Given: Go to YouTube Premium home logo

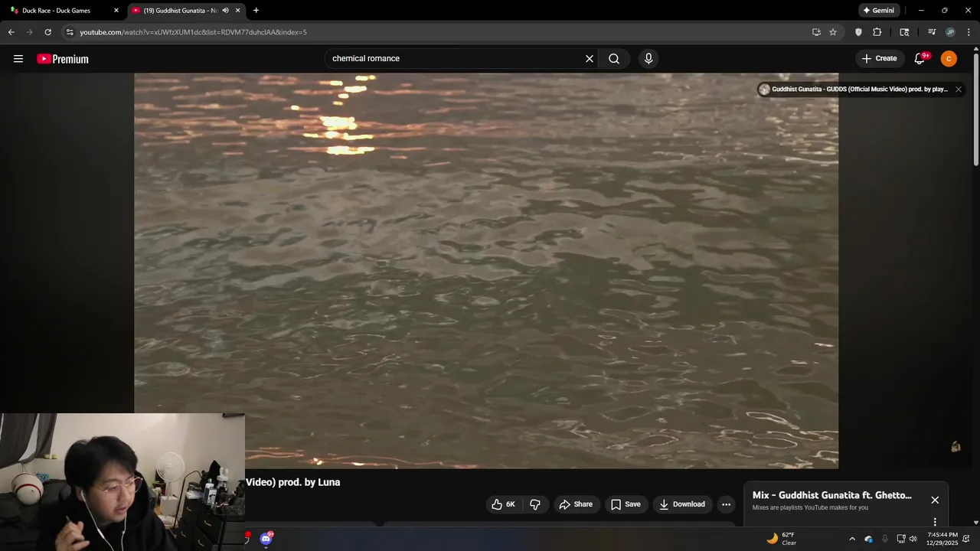Looking at the screenshot, I should (63, 59).
